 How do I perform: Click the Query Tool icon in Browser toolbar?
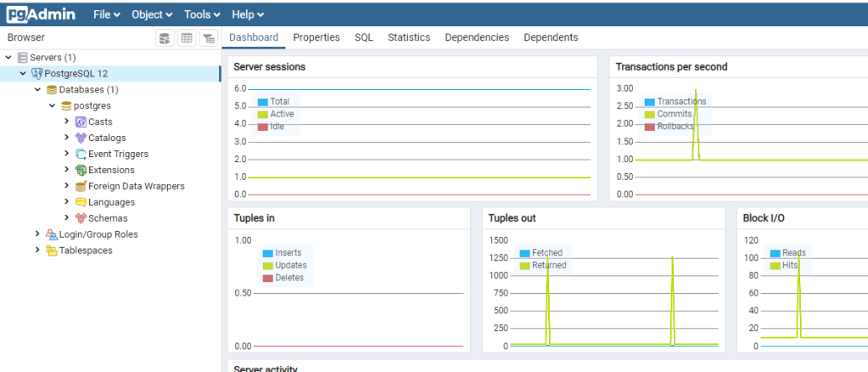pos(165,38)
